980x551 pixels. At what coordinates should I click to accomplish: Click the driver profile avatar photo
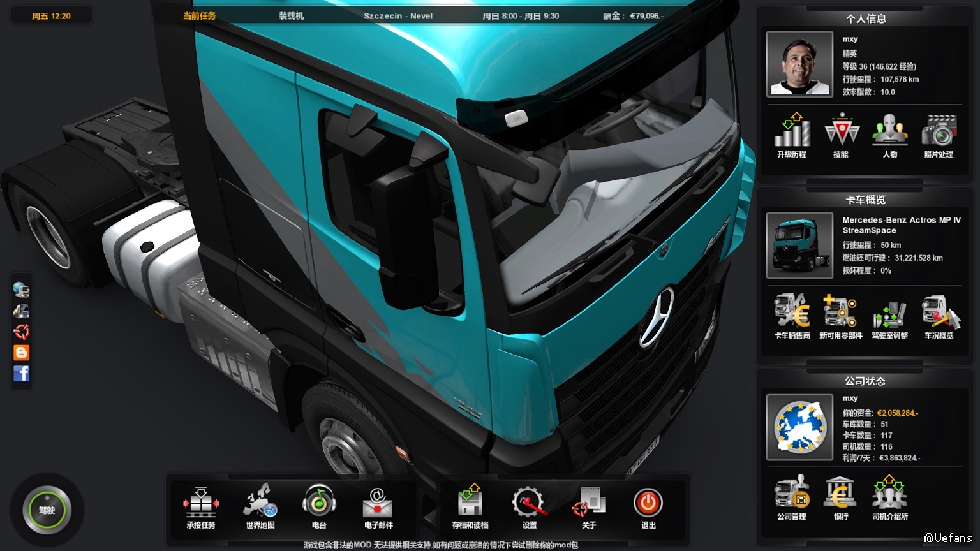point(799,64)
